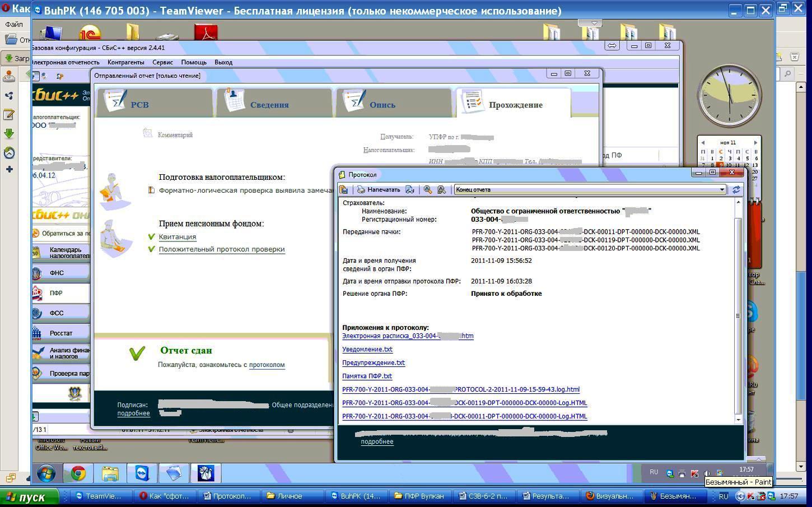This screenshot has width=812, height=507.
Task: Switch to the Сведения tab
Action: coord(269,105)
